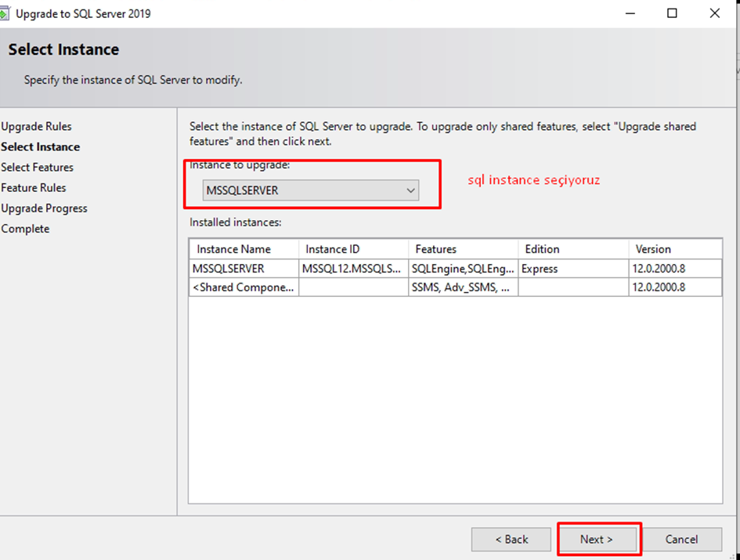The image size is (740, 560).
Task: Click version 12.0.2000.8 in Shared Components row
Action: pos(675,287)
